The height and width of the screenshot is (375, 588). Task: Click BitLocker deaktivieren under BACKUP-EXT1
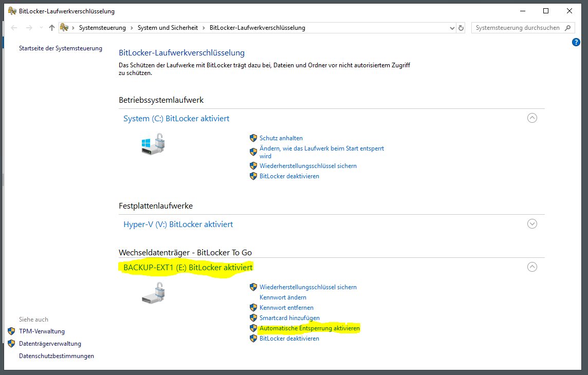pos(289,339)
